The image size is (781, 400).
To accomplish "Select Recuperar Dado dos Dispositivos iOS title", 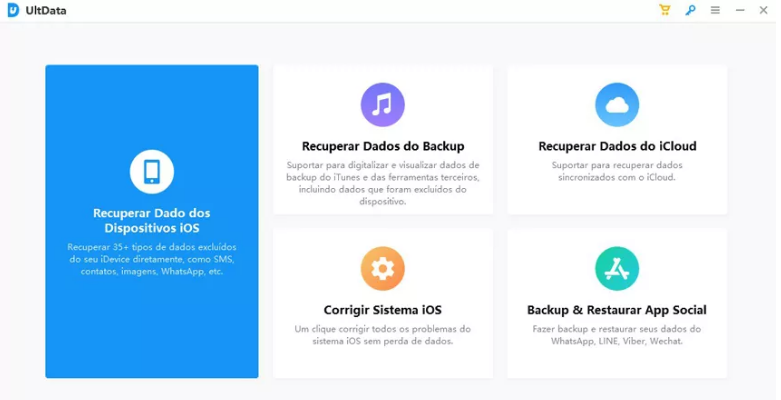I will point(152,220).
